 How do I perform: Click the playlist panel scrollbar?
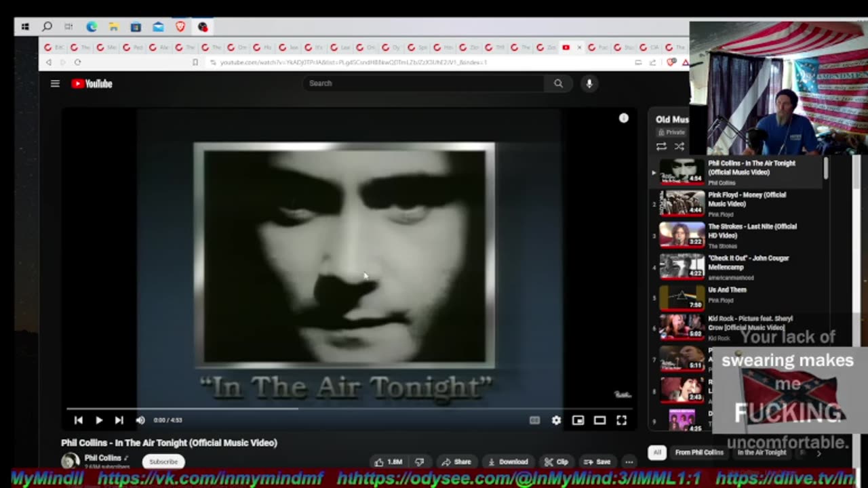826,169
